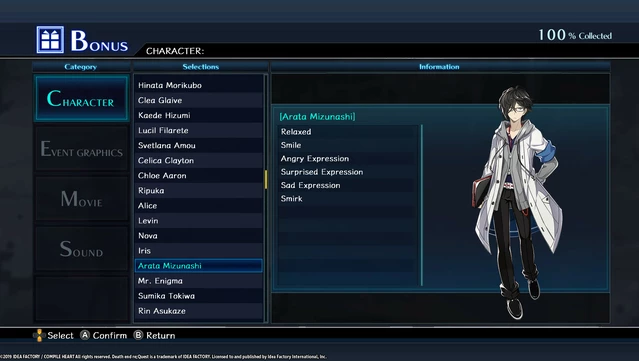Click the Bonus gift box icon

pyautogui.click(x=50, y=40)
